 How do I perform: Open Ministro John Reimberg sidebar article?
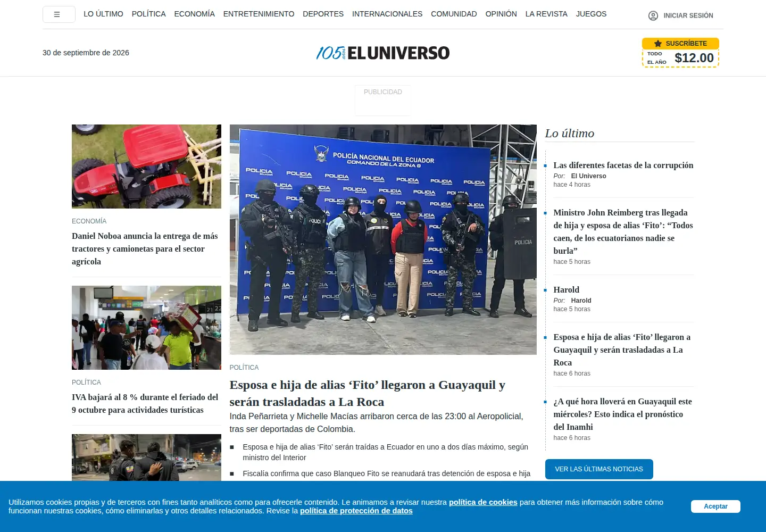(x=623, y=232)
